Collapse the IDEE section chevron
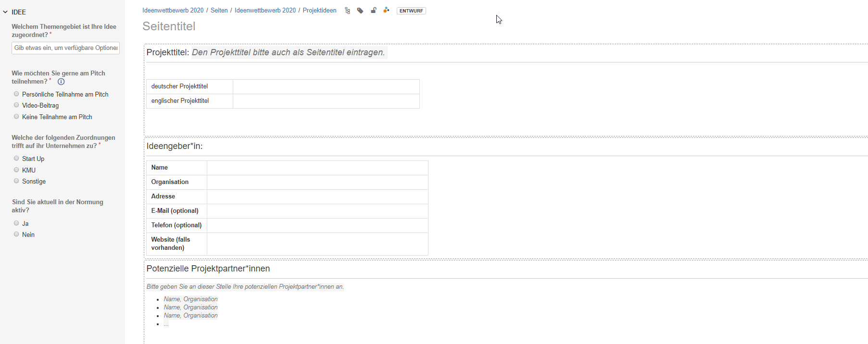Screen dimensions: 868x344 coord(5,12)
